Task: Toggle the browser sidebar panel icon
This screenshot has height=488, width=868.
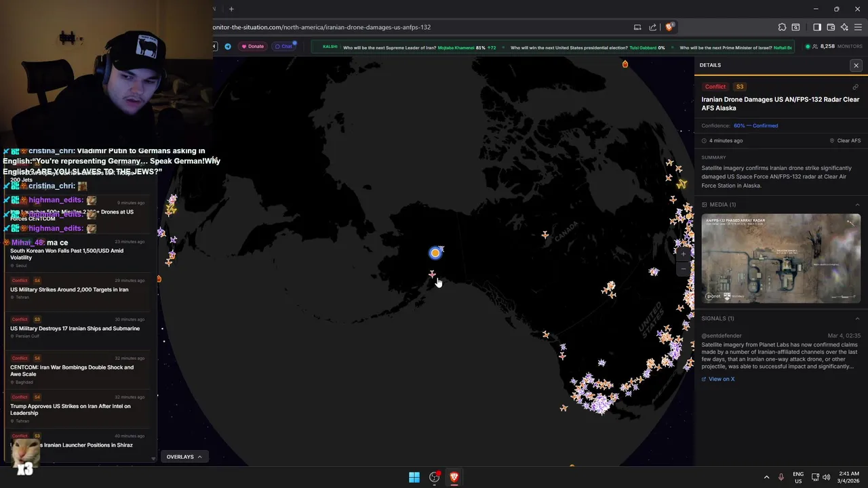Action: [817, 27]
